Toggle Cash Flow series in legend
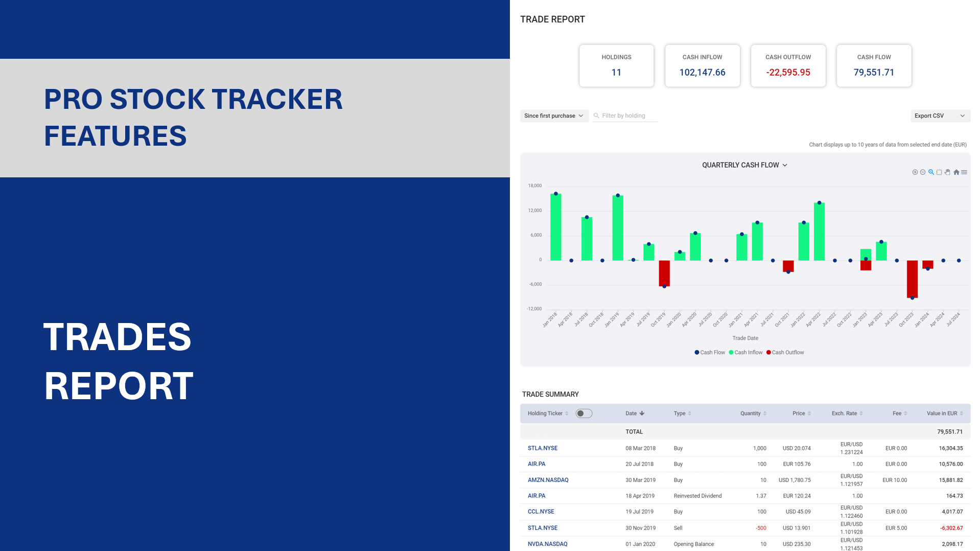 coord(710,353)
